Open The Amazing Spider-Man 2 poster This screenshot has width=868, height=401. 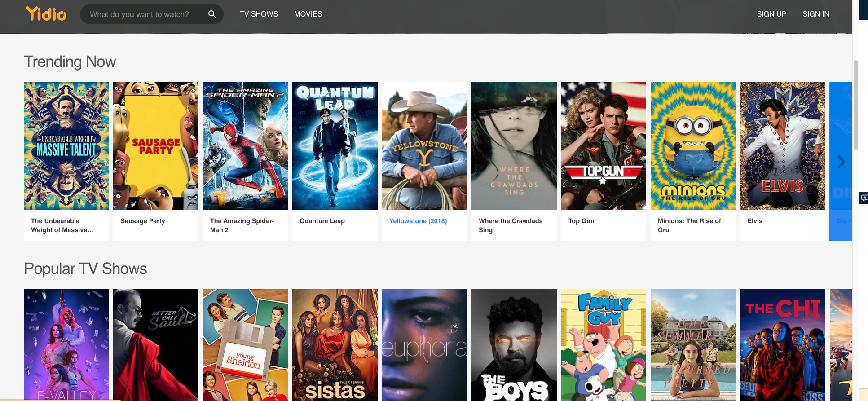click(245, 146)
